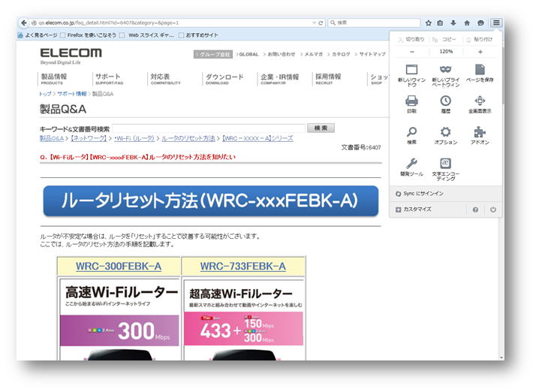Open the ルータのリセット方法 link
The width and height of the screenshot is (536, 392).
pos(188,138)
